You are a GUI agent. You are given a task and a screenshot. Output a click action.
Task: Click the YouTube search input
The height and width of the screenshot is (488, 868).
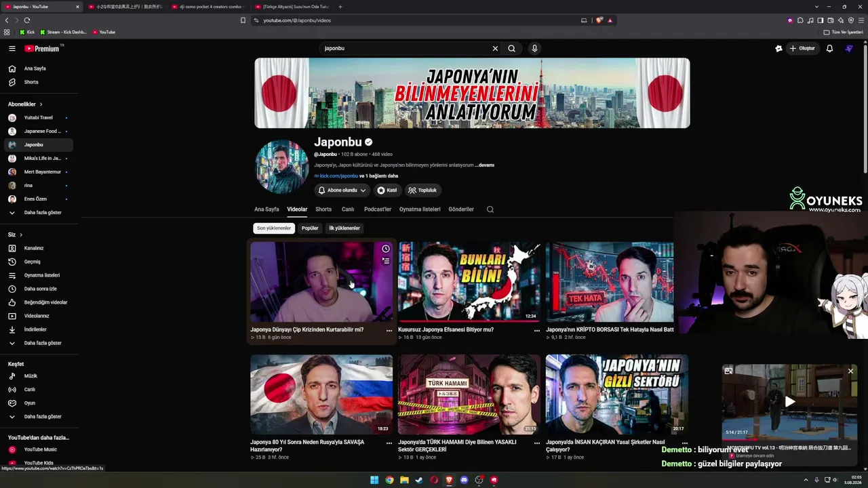tap(407, 49)
